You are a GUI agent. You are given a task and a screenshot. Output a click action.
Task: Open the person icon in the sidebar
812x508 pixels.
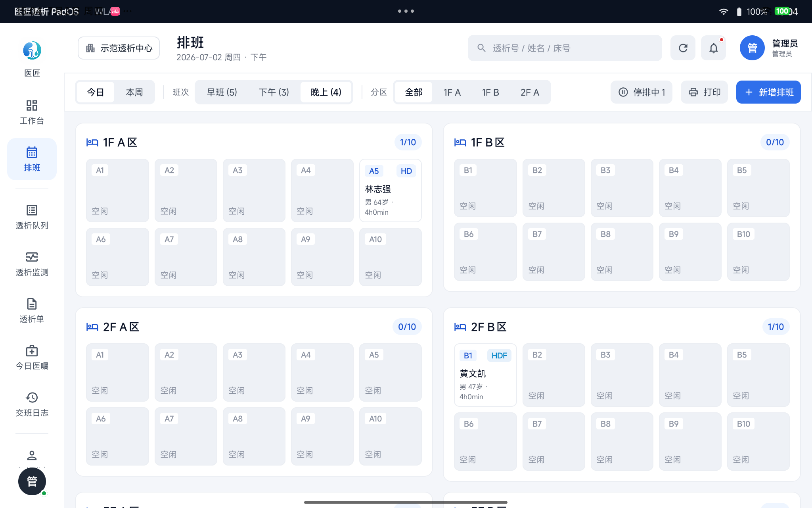pos(32,455)
